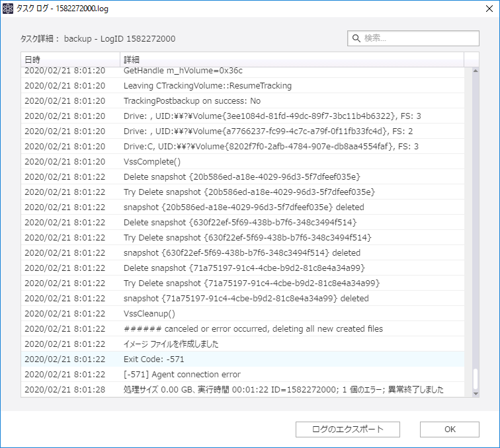Click the ログのエクスポート button
The image size is (500, 448).
click(348, 429)
